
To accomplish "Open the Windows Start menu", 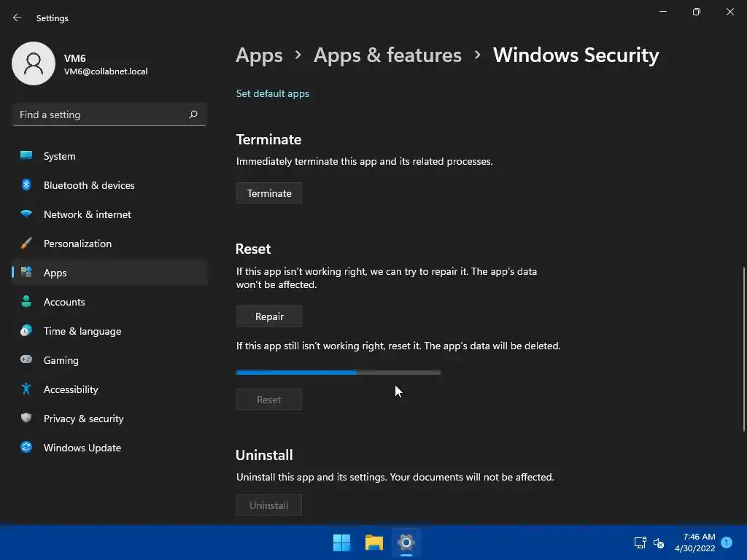I will tap(341, 542).
